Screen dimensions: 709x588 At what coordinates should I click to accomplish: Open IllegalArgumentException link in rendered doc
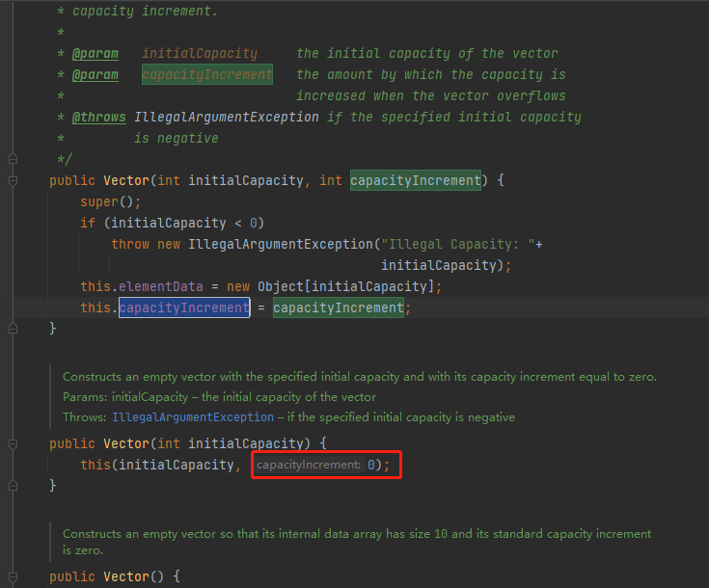click(x=192, y=417)
